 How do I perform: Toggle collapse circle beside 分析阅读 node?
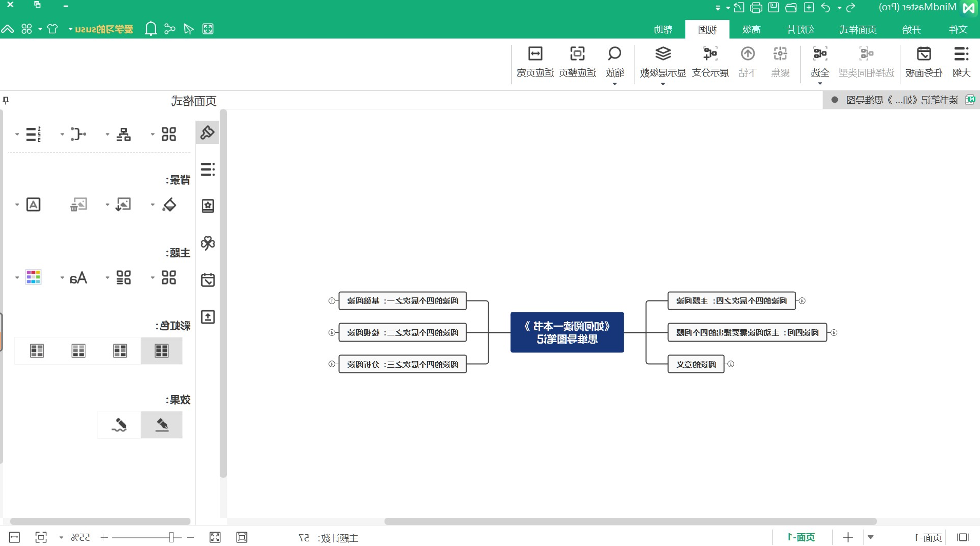coord(332,364)
